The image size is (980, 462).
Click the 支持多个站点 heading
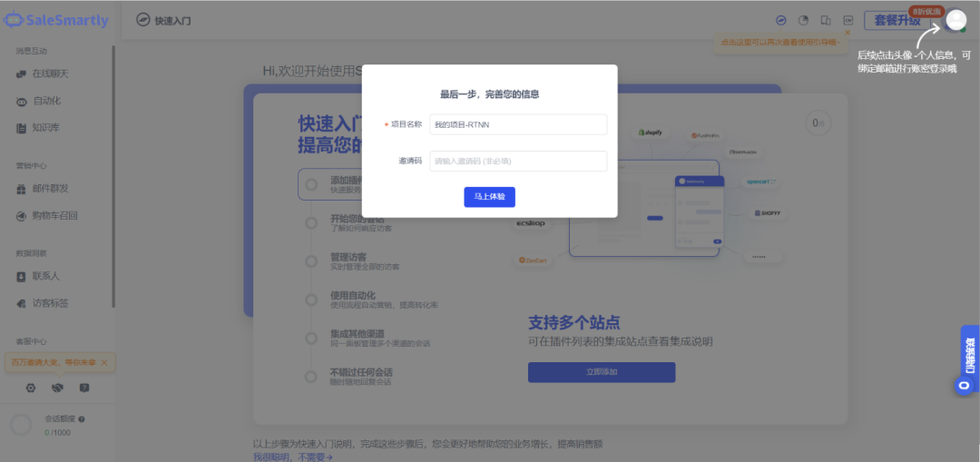(x=574, y=322)
